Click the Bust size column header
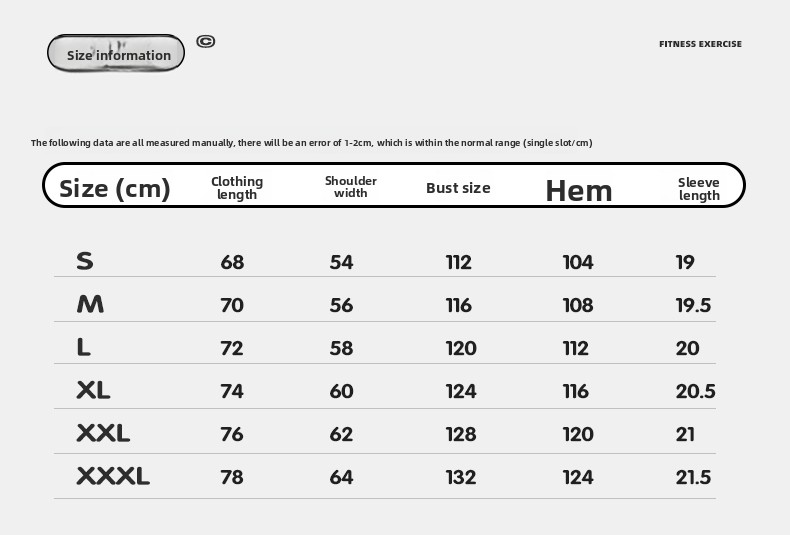The image size is (790, 535). click(458, 188)
